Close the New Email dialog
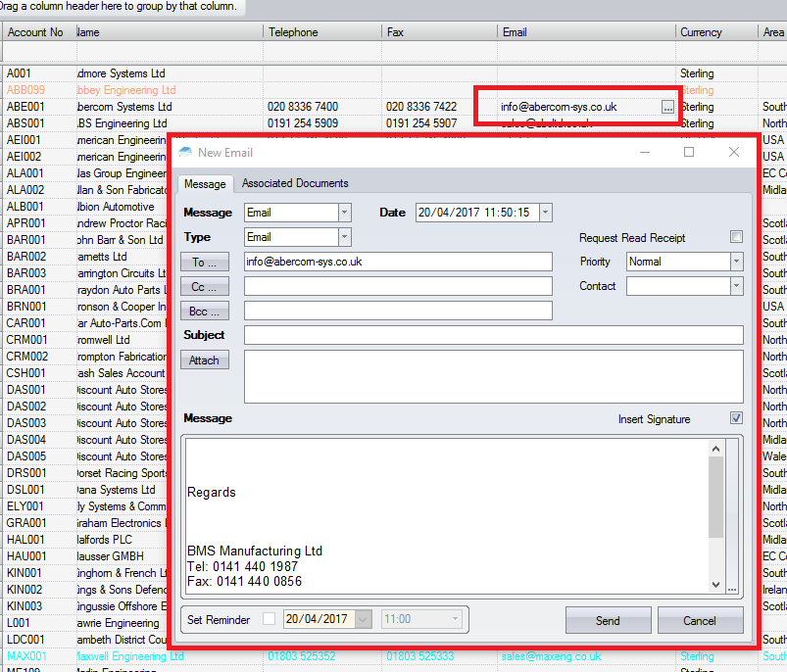The height and width of the screenshot is (672, 787). point(734,152)
